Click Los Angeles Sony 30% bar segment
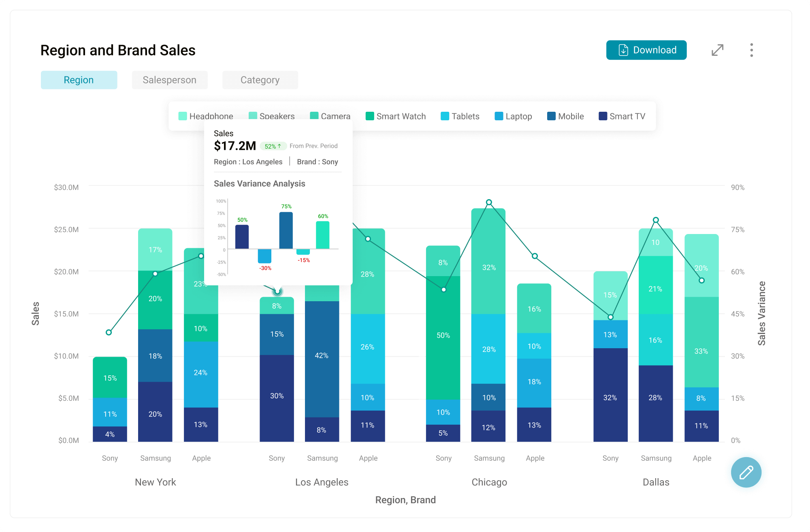 click(x=277, y=398)
